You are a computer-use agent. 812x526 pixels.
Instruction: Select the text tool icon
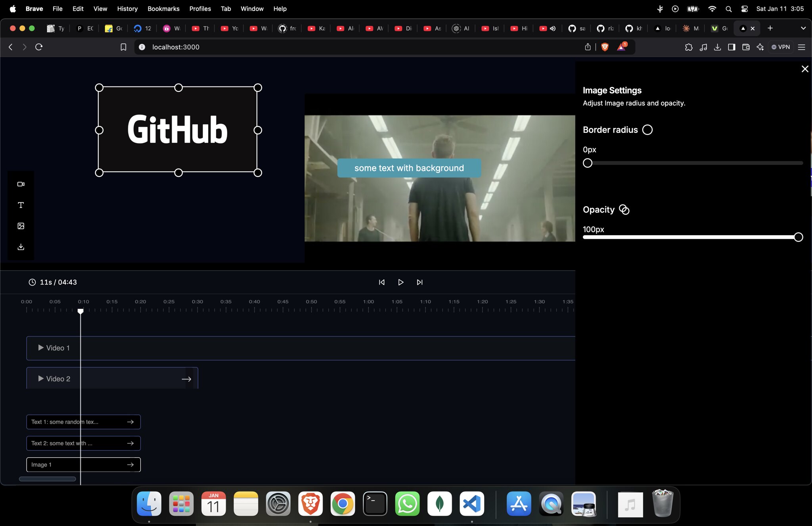click(21, 205)
